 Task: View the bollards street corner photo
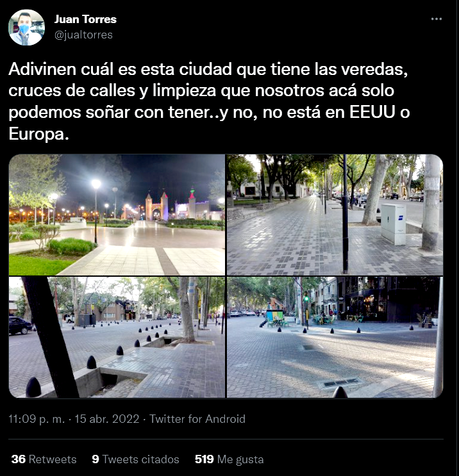[x=117, y=337]
